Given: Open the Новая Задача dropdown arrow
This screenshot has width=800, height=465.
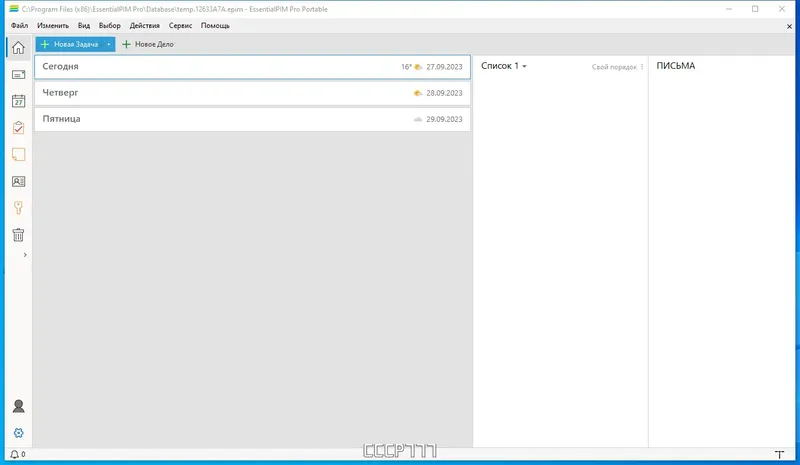Looking at the screenshot, I should pos(109,44).
